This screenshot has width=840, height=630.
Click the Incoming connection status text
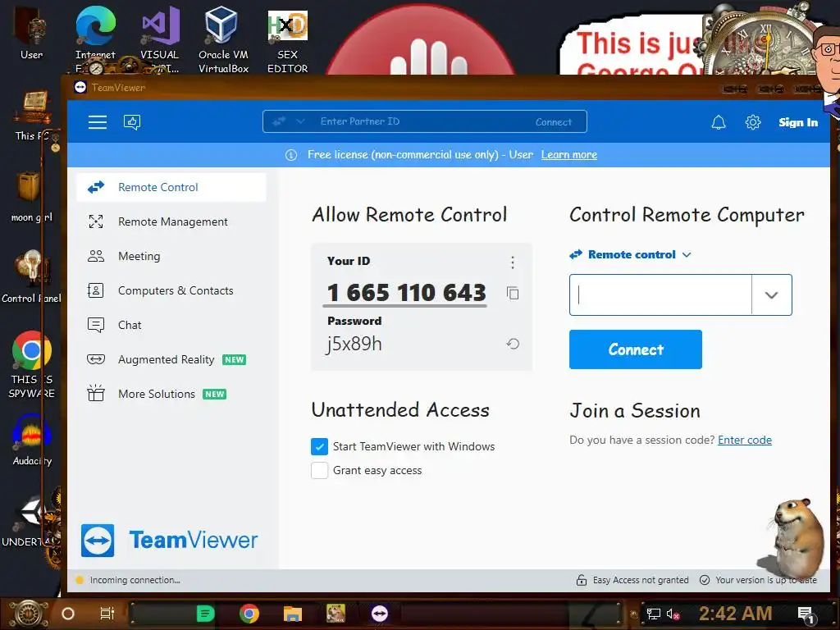pyautogui.click(x=135, y=580)
